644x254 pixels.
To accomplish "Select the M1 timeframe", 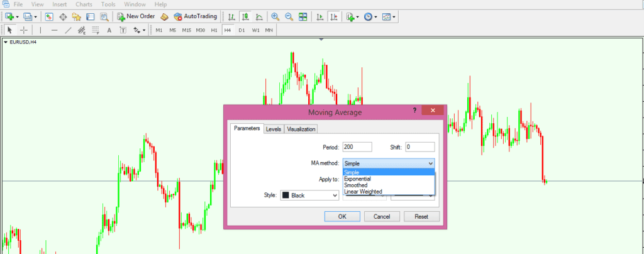I will (159, 30).
